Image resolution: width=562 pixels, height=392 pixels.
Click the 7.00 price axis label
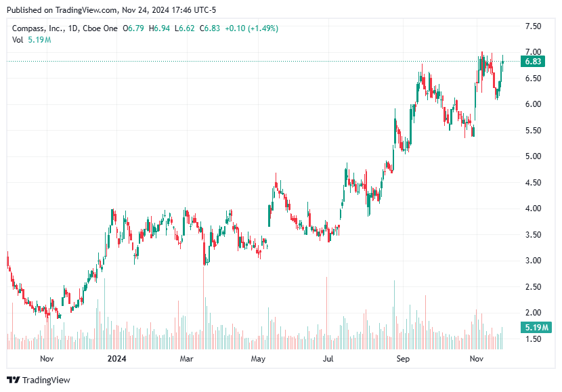pos(533,52)
